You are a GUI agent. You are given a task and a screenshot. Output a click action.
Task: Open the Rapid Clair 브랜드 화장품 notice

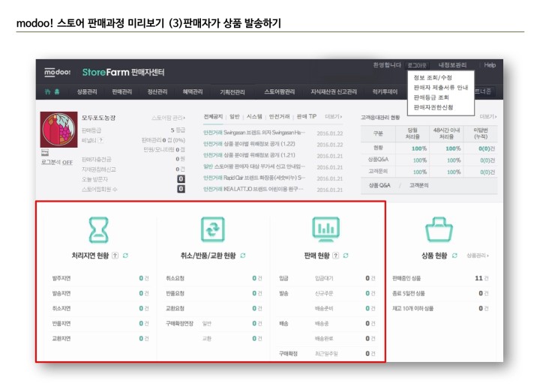click(254, 178)
